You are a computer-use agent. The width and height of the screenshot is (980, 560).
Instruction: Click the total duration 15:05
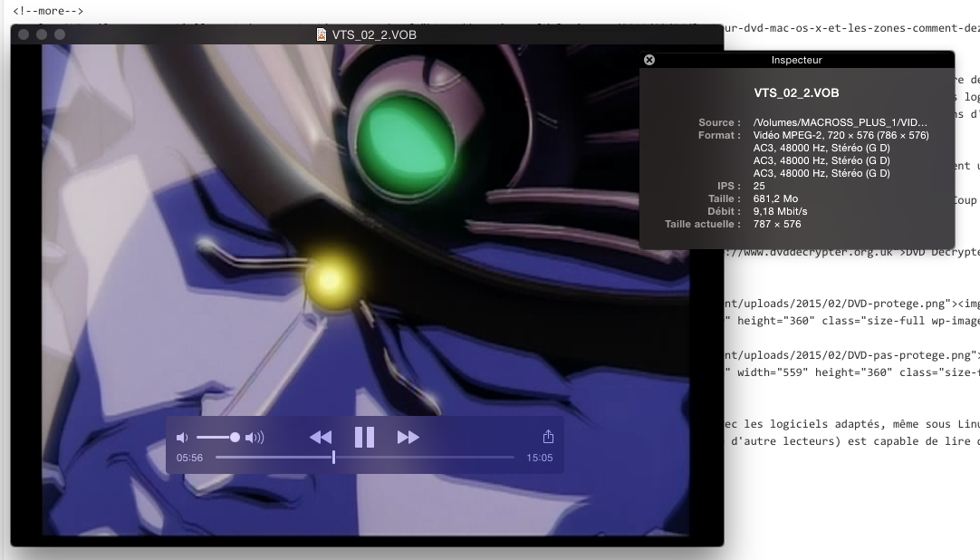(540, 458)
